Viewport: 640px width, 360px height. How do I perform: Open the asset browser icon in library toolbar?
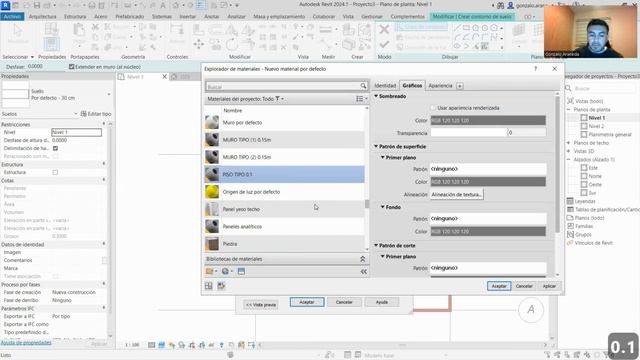pyautogui.click(x=241, y=271)
